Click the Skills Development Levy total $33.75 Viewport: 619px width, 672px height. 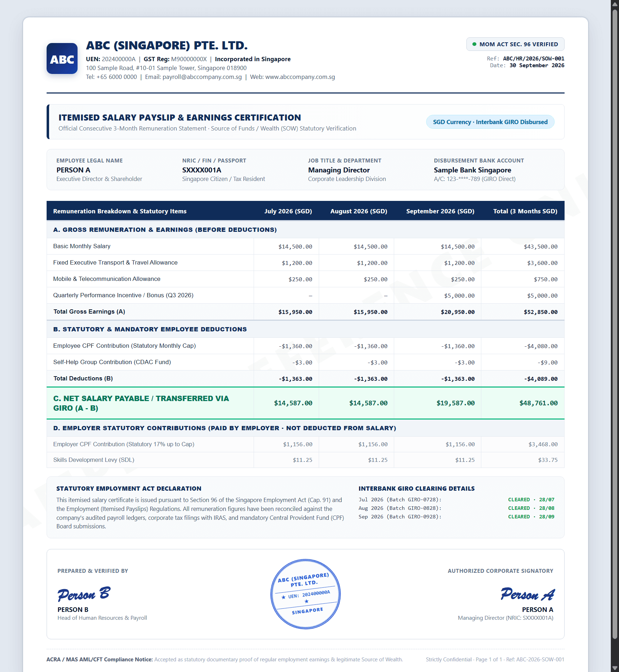click(x=548, y=460)
